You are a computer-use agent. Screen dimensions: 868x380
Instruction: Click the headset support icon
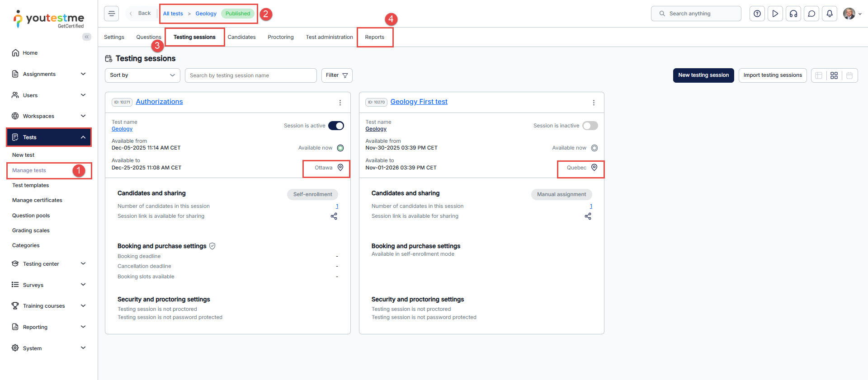coord(793,14)
